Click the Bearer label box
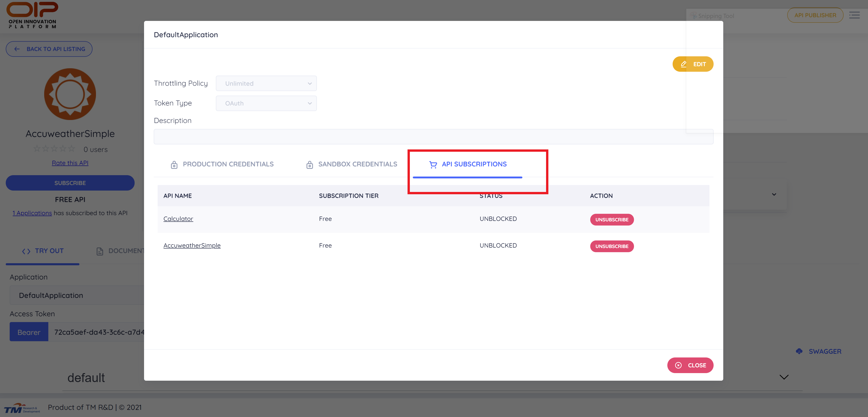This screenshot has height=417, width=868. [29, 332]
